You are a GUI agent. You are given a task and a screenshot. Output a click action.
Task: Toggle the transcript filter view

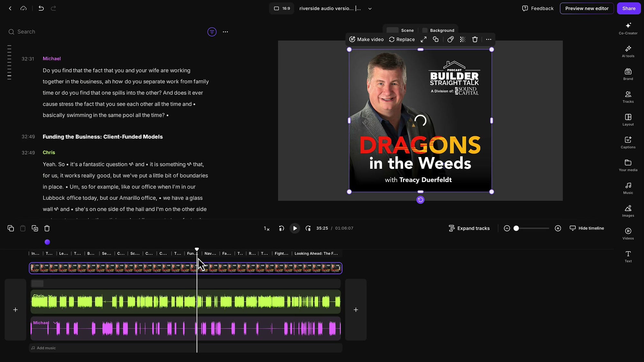[x=212, y=32]
